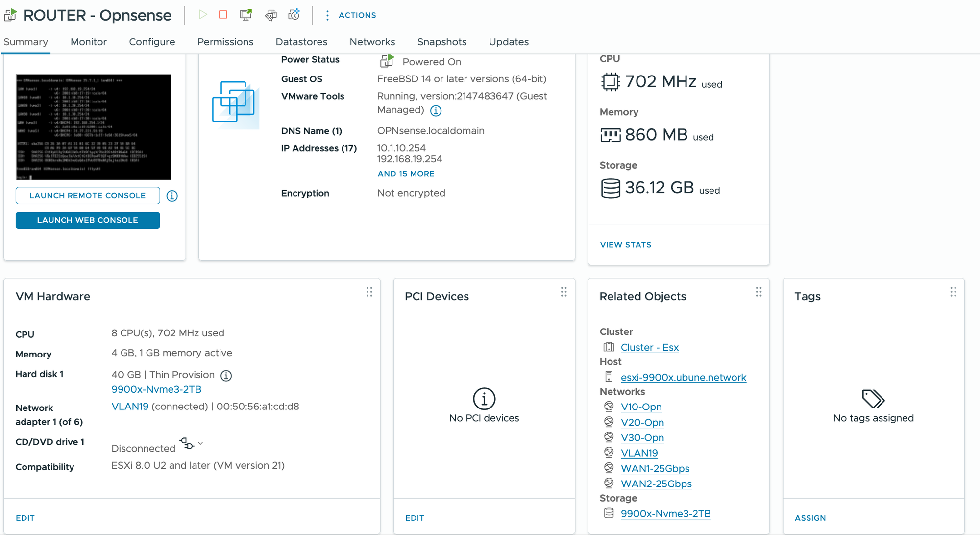Expand AND 15 MORE IP addresses
This screenshot has width=980, height=535.
pos(406,174)
